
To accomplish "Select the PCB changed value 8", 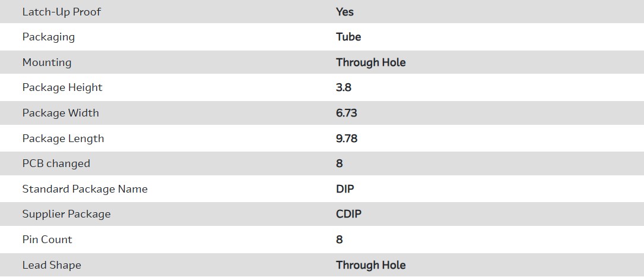I will click(x=340, y=163).
